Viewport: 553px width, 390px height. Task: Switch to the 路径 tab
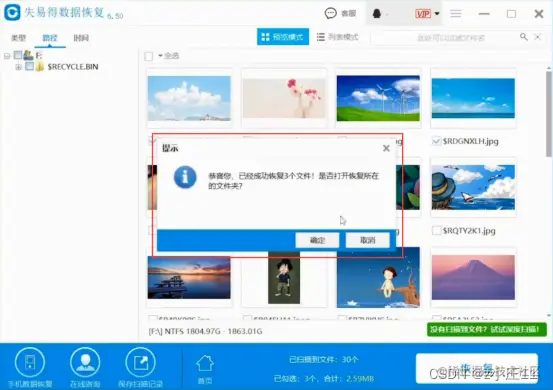[50, 38]
